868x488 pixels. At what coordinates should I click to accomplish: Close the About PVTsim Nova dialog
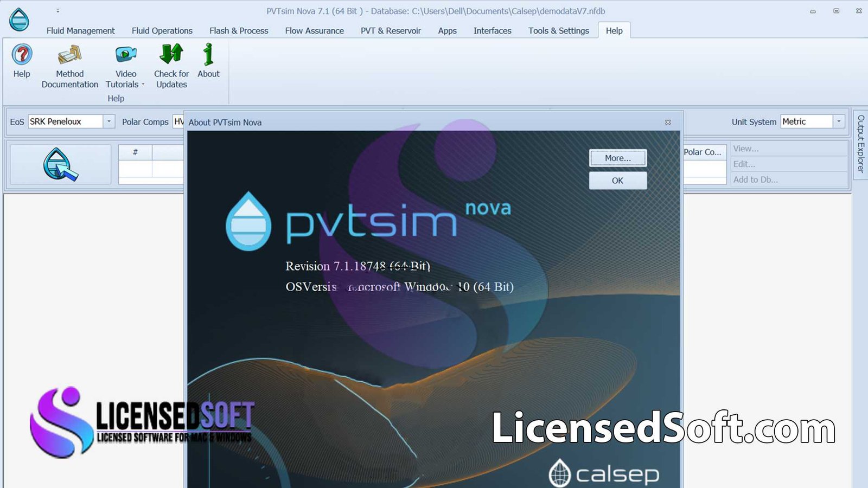(668, 123)
